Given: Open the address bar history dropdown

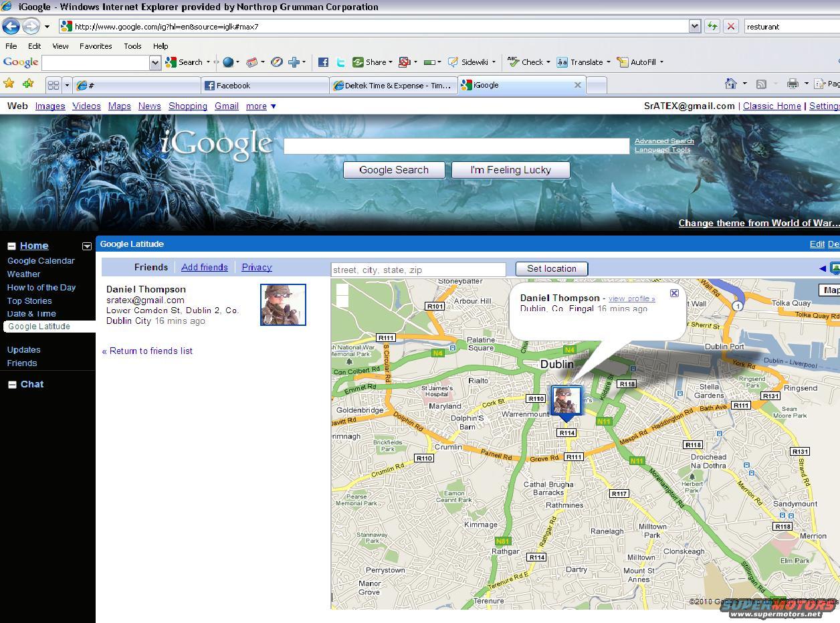Looking at the screenshot, I should click(695, 26).
